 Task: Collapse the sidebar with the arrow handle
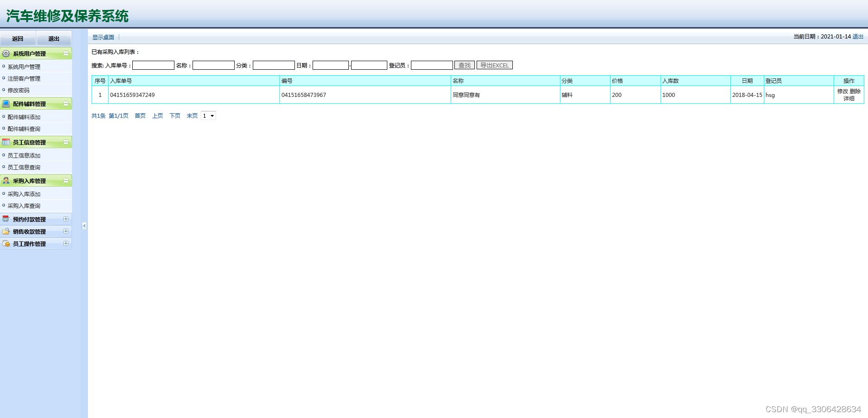tap(84, 226)
